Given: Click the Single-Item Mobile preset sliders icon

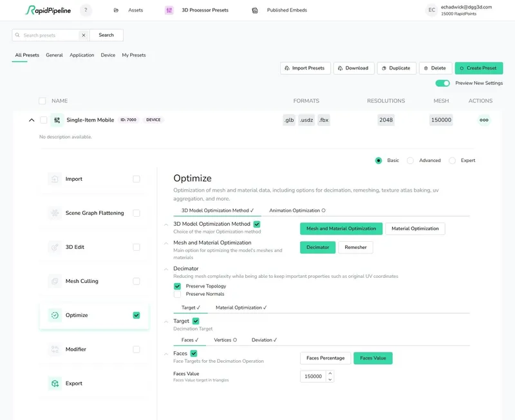Looking at the screenshot, I should pyautogui.click(x=57, y=120).
